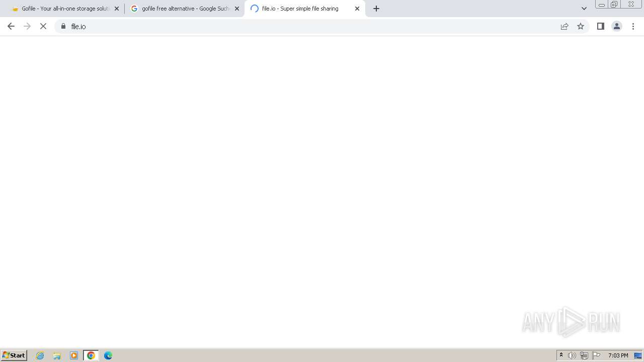This screenshot has height=362, width=644.
Task: Open the Chrome side panel
Action: coord(600,26)
